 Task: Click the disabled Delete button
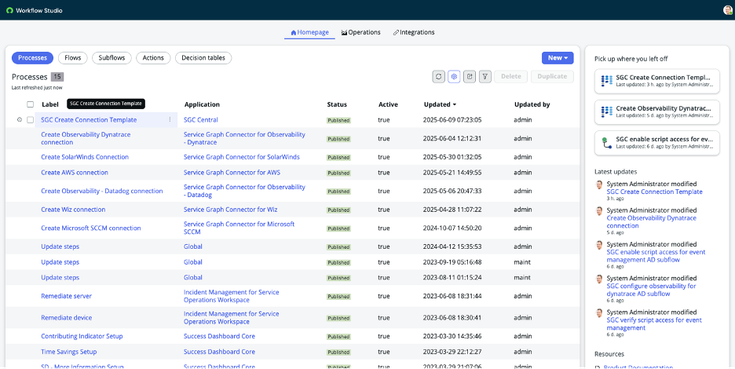(511, 76)
